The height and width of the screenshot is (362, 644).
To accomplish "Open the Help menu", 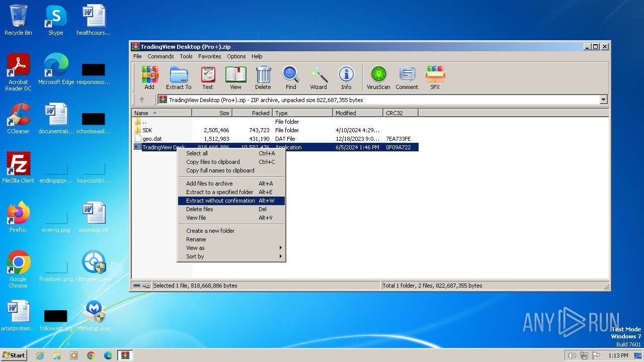I will click(x=257, y=56).
